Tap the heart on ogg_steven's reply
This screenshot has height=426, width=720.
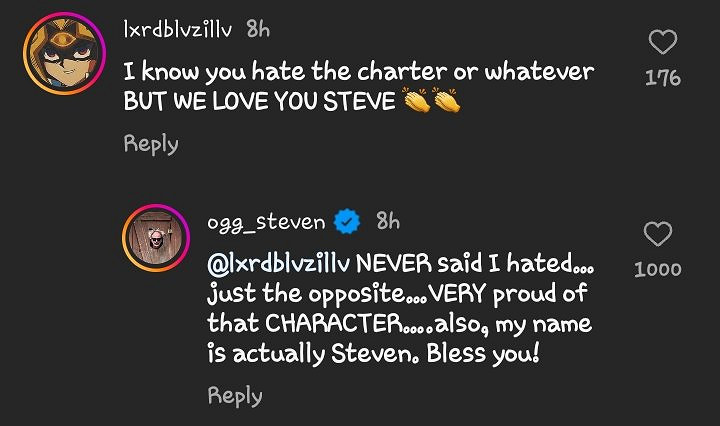pyautogui.click(x=657, y=235)
